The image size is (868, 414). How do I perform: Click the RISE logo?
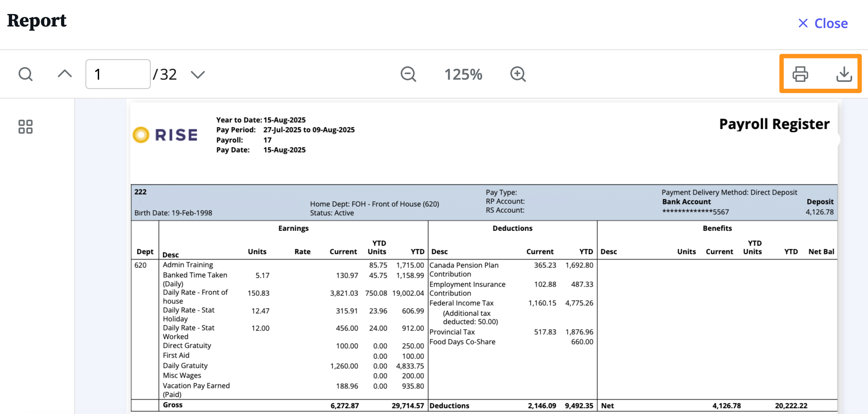pyautogui.click(x=165, y=135)
